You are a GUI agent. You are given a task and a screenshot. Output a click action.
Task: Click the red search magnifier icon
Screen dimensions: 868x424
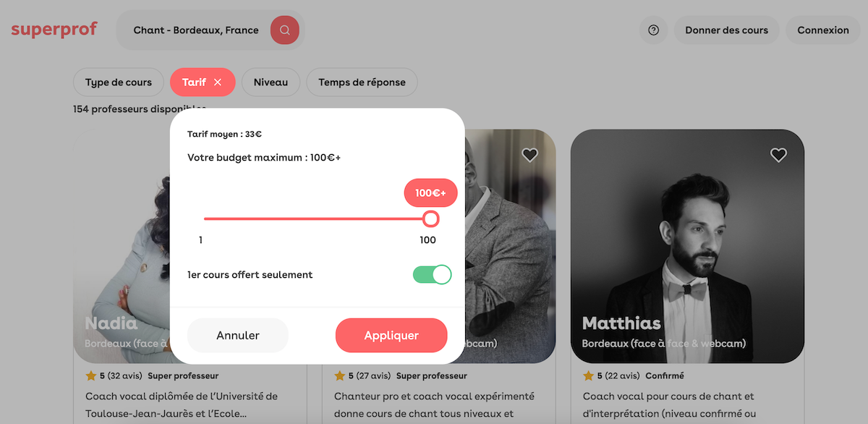(x=285, y=30)
